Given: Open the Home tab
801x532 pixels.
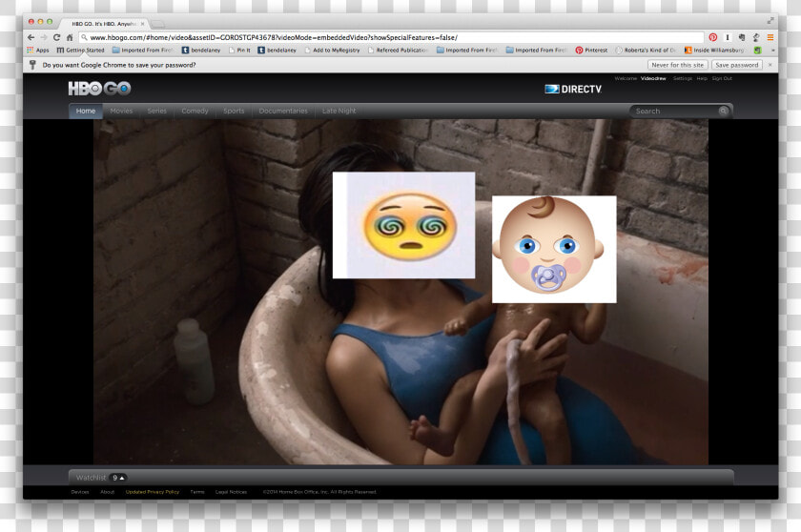Looking at the screenshot, I should (86, 111).
